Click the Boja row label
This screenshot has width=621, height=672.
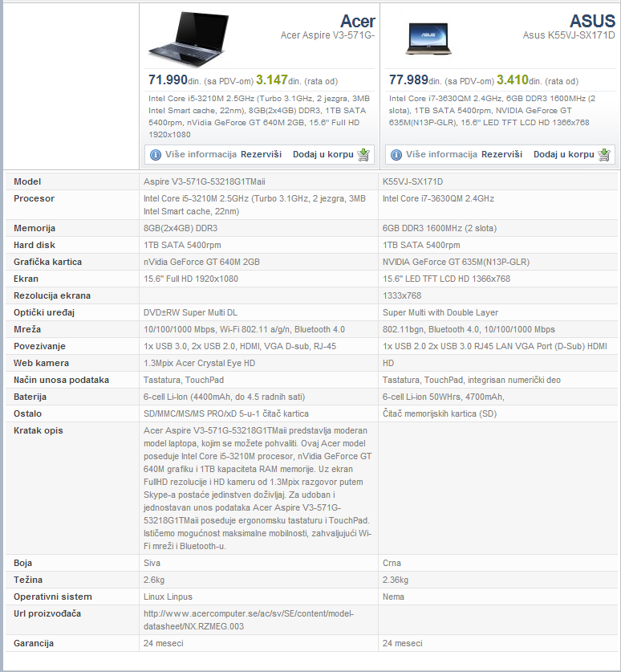23,563
